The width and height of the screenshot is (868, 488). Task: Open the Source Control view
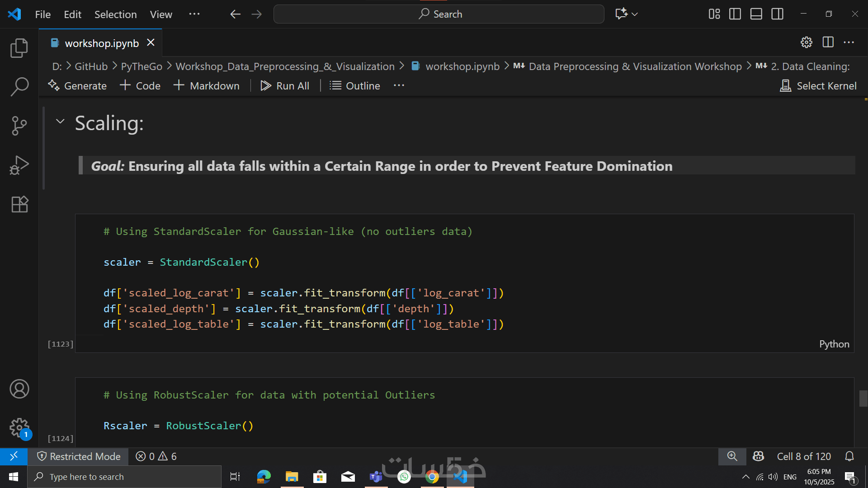[19, 126]
